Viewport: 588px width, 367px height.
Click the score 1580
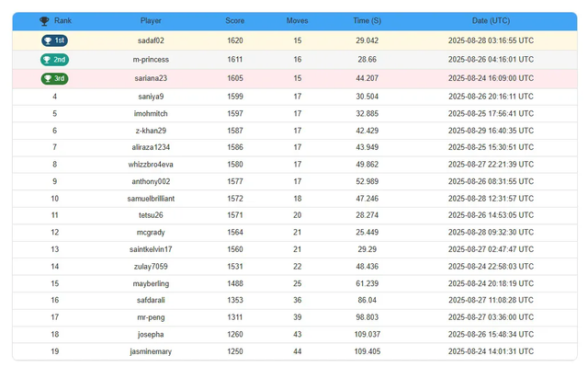coord(235,165)
